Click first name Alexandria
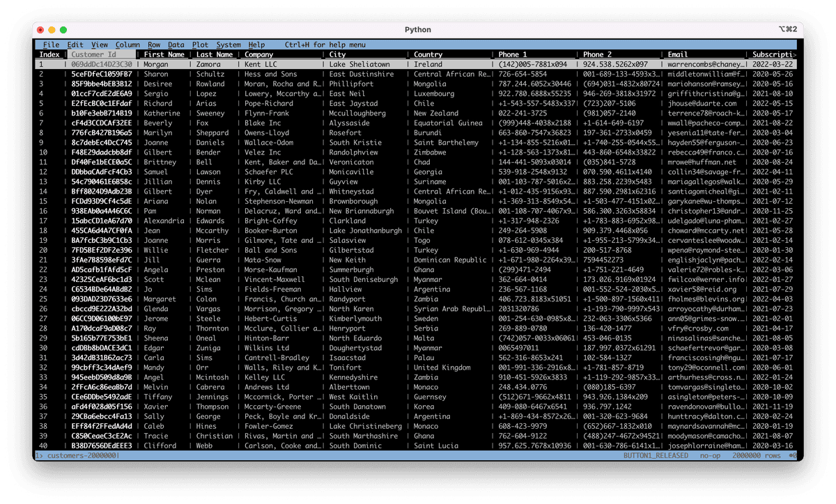 tap(164, 221)
